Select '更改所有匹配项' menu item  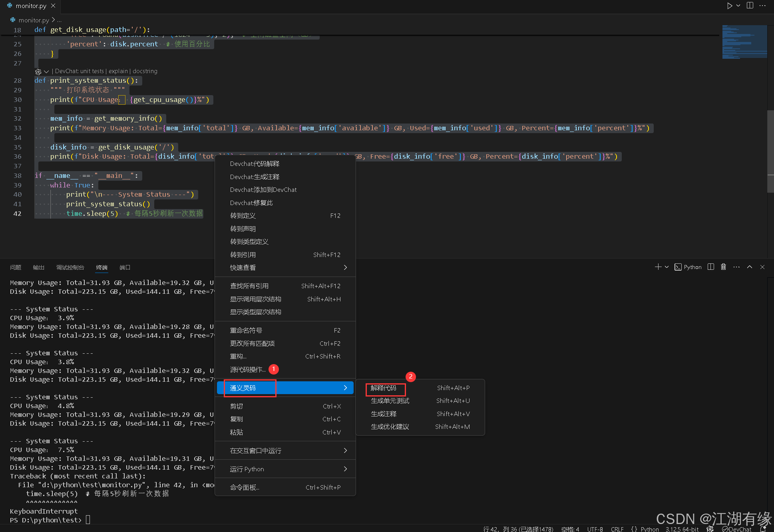[285, 344]
